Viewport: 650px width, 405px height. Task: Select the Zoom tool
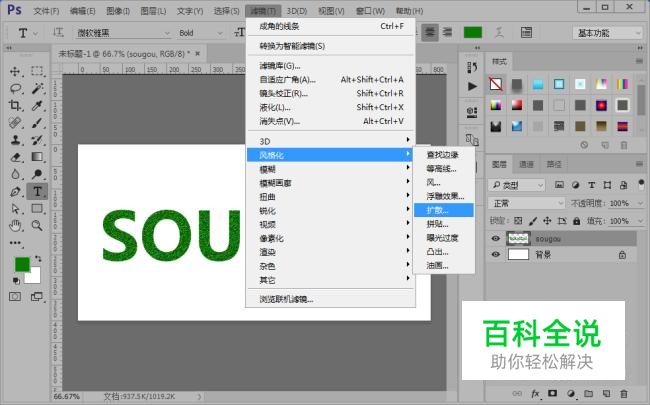[37, 226]
